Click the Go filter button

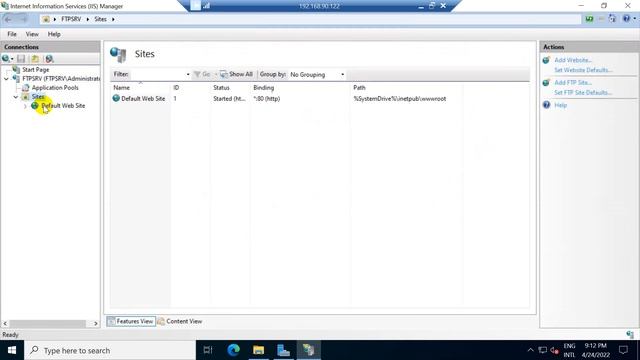202,74
